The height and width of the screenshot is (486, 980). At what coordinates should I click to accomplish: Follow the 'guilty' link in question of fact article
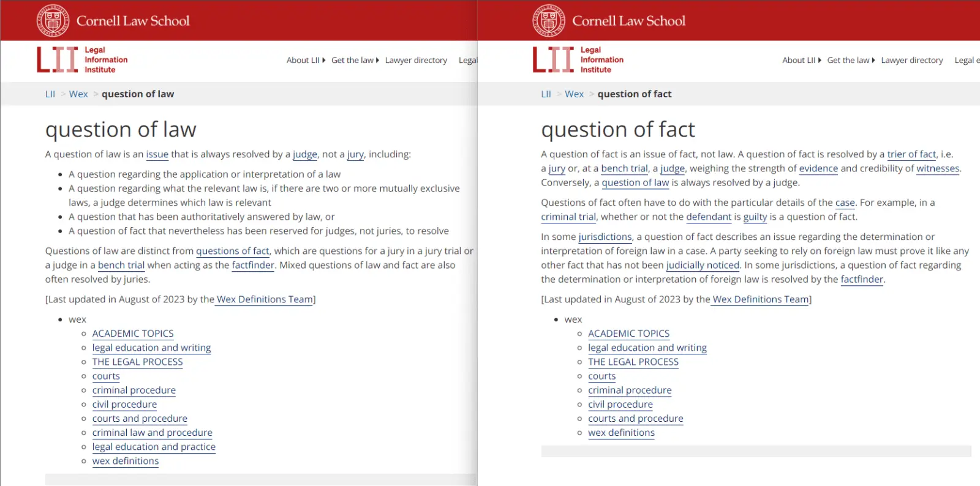tap(755, 217)
